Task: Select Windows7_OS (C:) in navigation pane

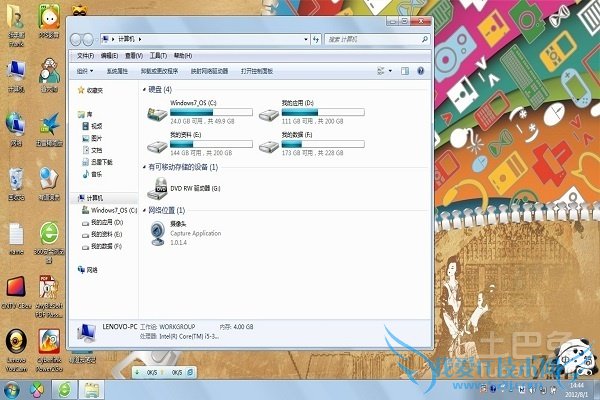Action: pos(109,210)
